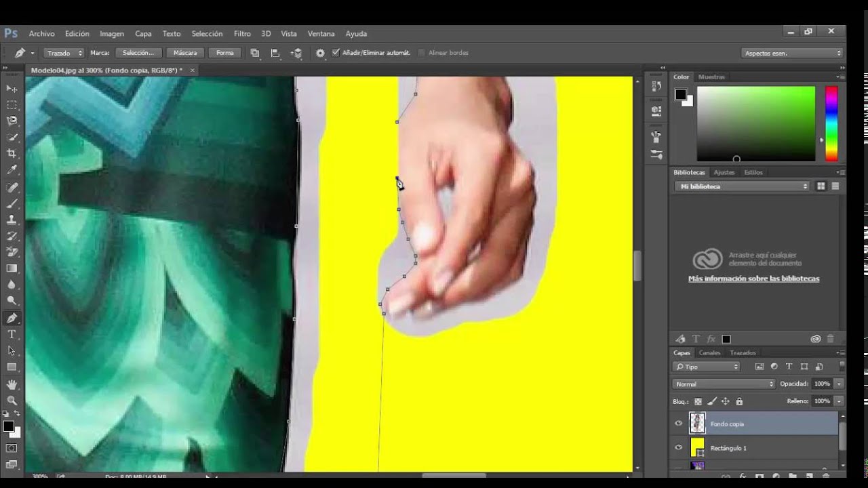
Task: Toggle Quick Mask mode icon
Action: 12,448
